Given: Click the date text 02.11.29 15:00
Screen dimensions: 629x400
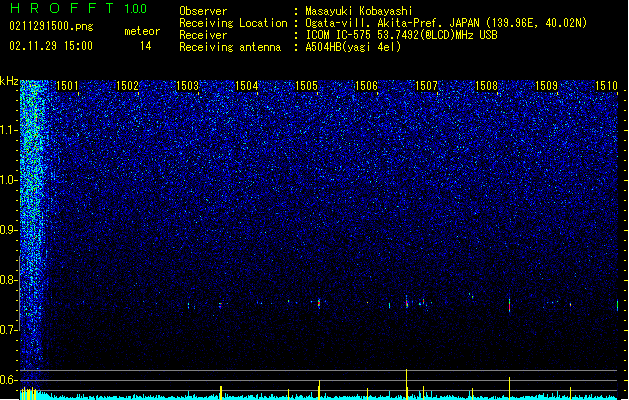Looking at the screenshot, I should click(51, 46).
